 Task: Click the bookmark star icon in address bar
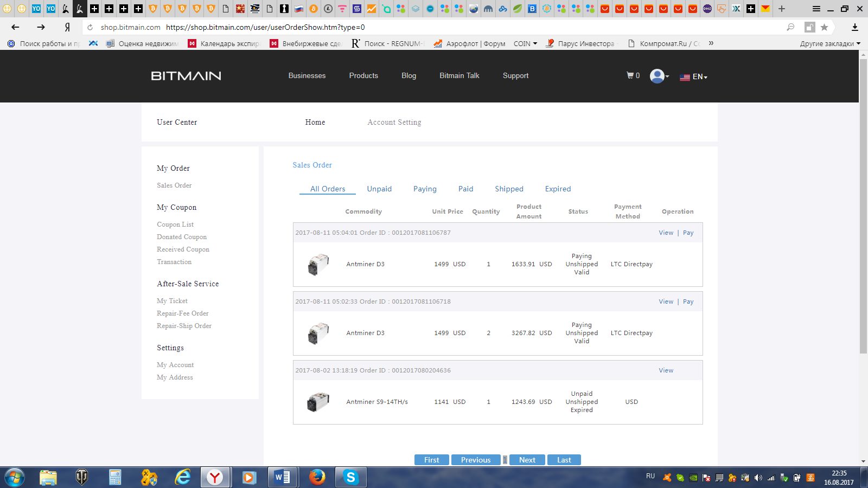(x=825, y=27)
